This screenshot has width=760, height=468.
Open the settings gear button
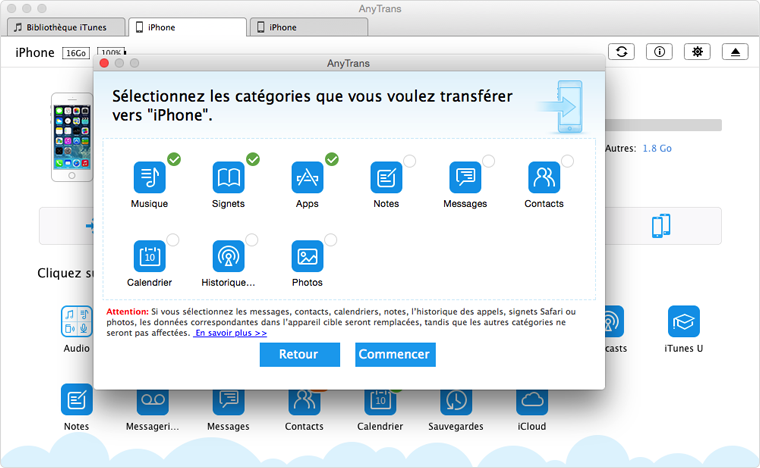tap(697, 52)
